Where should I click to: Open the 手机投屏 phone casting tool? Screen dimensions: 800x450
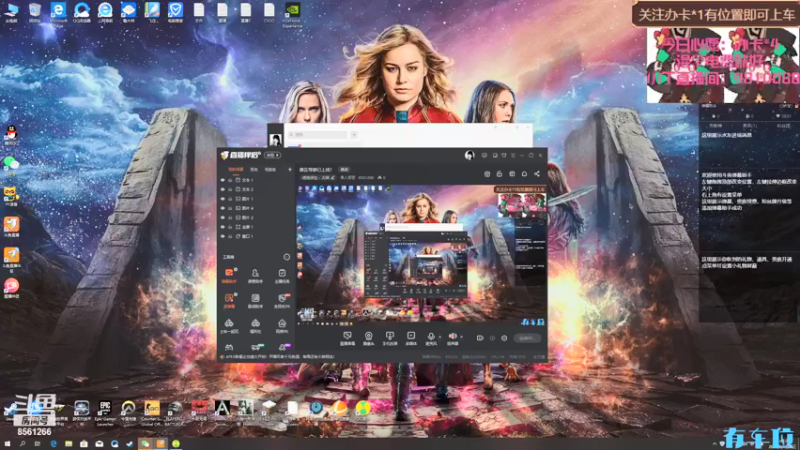point(390,338)
